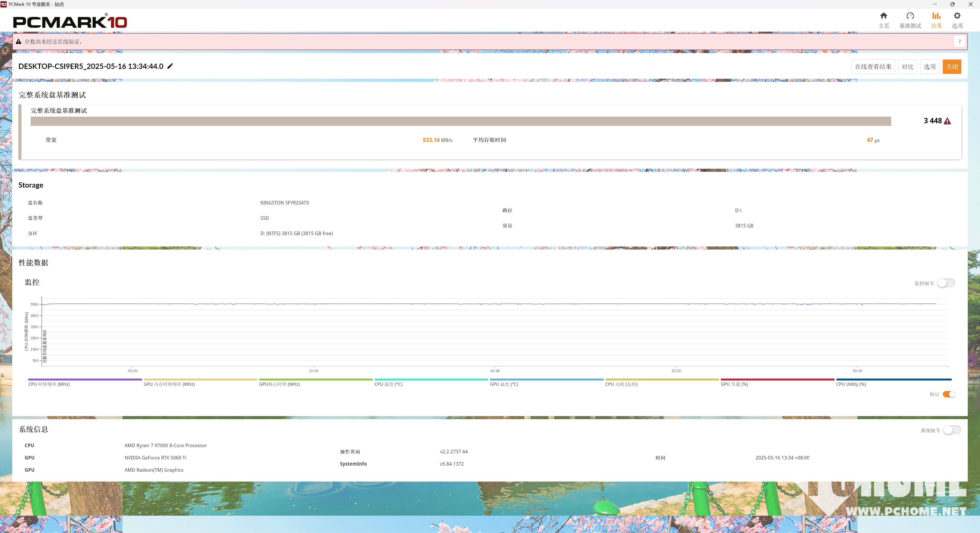Screen dimensions: 980x533
Task: Click the SystemInfo v5.84.1372 value
Action: (x=451, y=464)
